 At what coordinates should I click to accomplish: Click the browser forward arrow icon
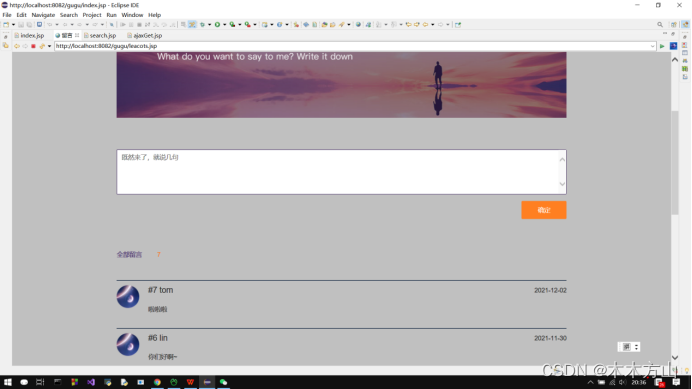point(25,46)
